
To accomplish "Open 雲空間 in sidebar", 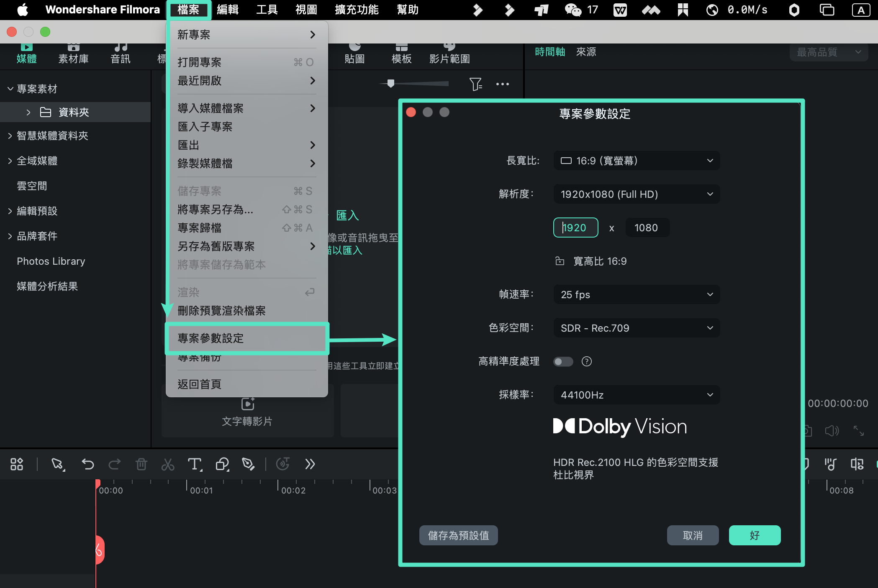I will click(x=32, y=186).
